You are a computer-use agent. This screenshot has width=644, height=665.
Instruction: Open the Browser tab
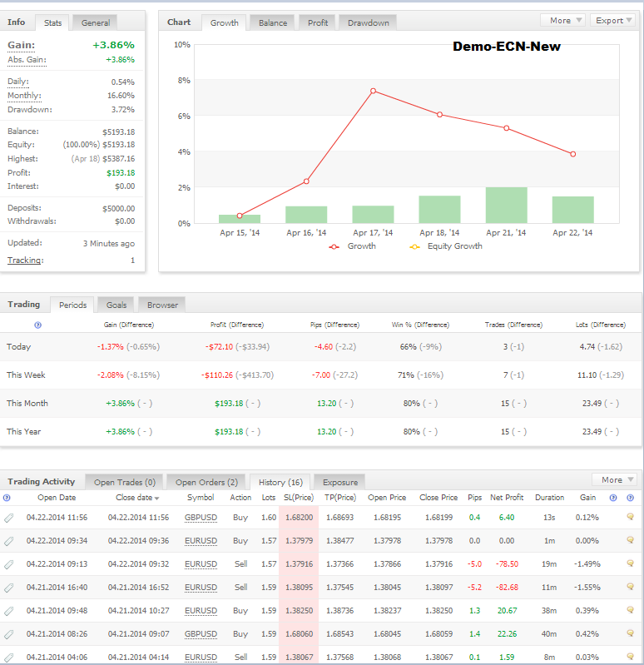tap(162, 305)
